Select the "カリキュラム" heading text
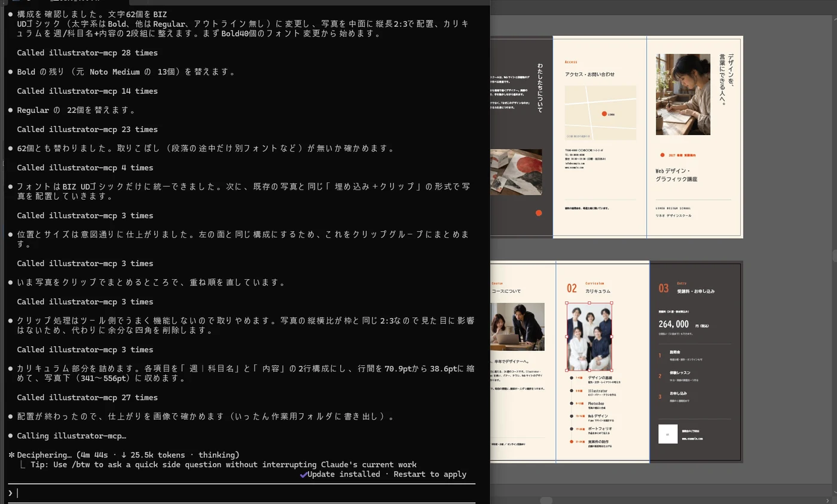 pyautogui.click(x=598, y=291)
